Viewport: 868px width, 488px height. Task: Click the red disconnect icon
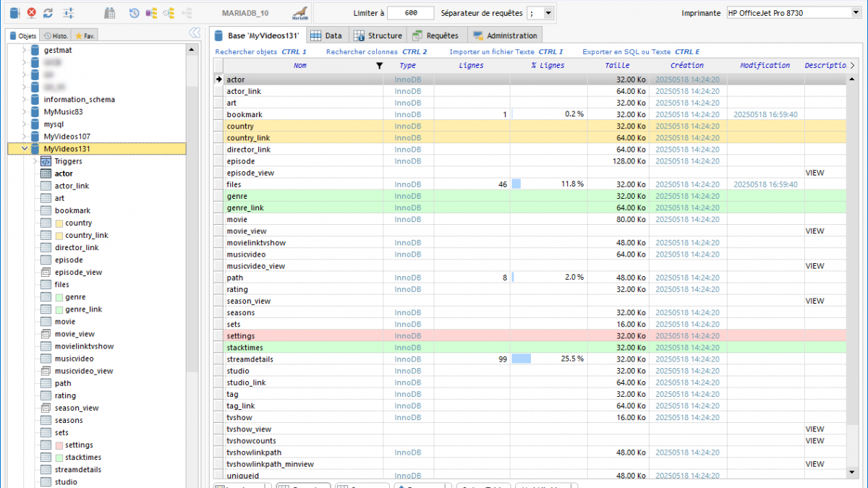pos(32,13)
